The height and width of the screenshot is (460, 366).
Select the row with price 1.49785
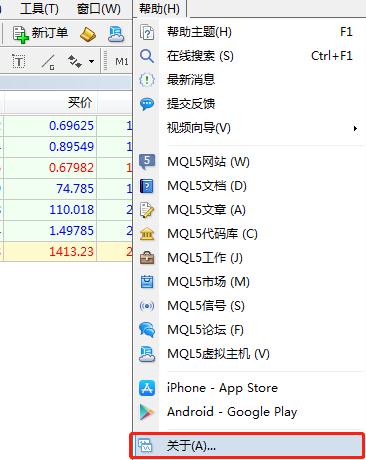66,231
